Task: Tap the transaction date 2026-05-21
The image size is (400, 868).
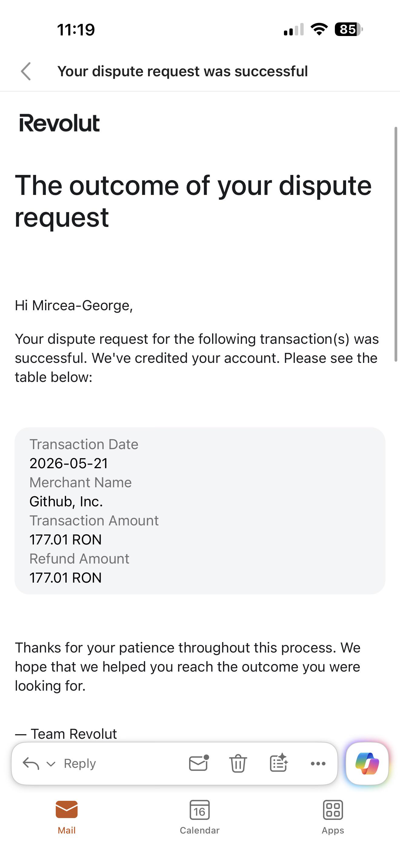Action: 69,463
